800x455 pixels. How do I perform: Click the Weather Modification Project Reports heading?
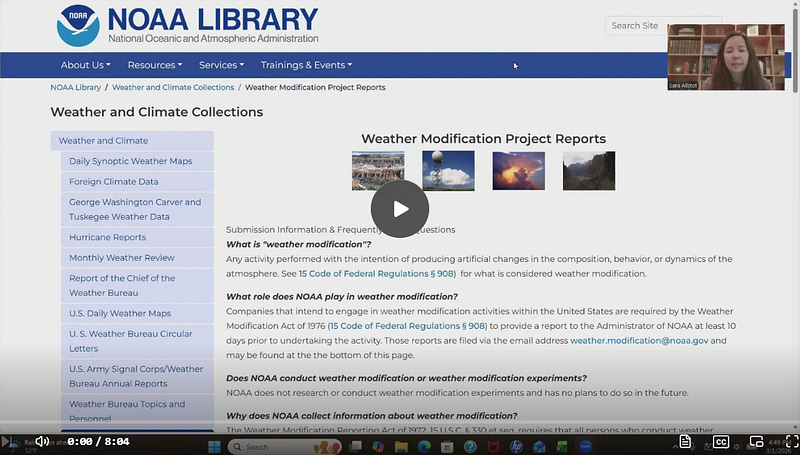484,139
